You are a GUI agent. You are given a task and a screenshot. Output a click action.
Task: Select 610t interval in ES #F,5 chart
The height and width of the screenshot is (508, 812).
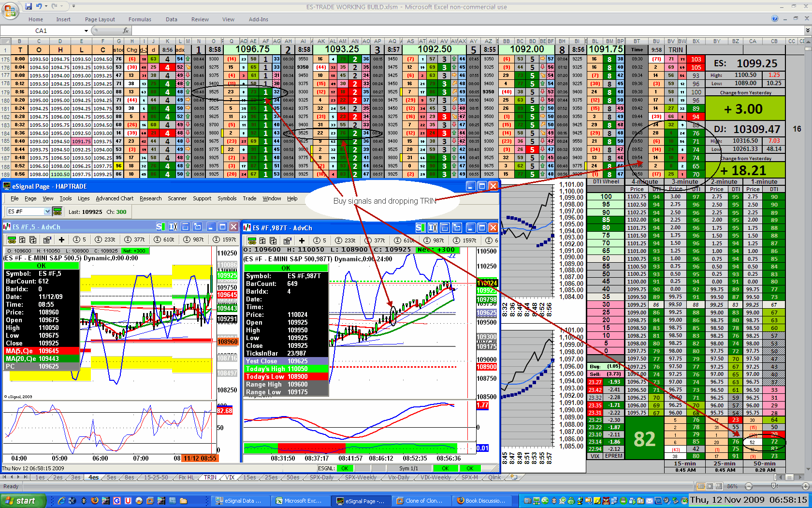163,239
